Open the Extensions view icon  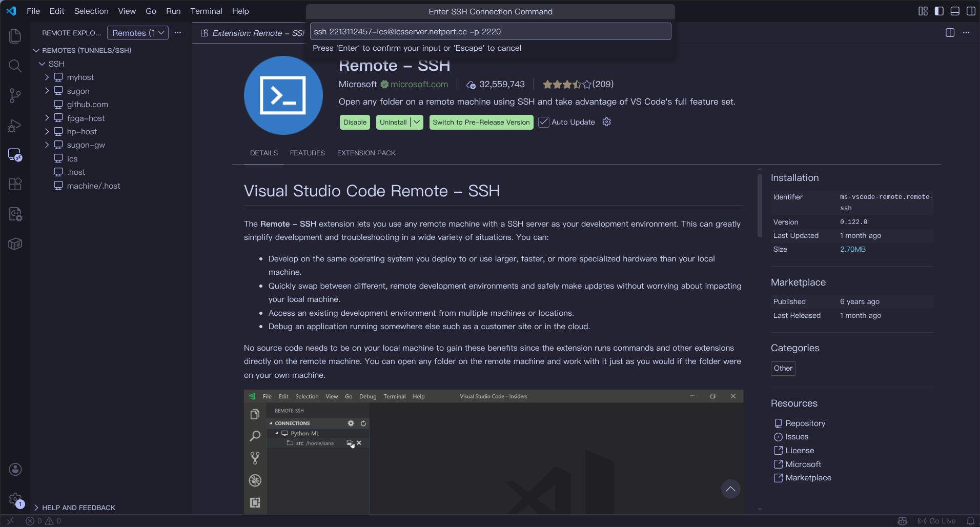(15, 184)
